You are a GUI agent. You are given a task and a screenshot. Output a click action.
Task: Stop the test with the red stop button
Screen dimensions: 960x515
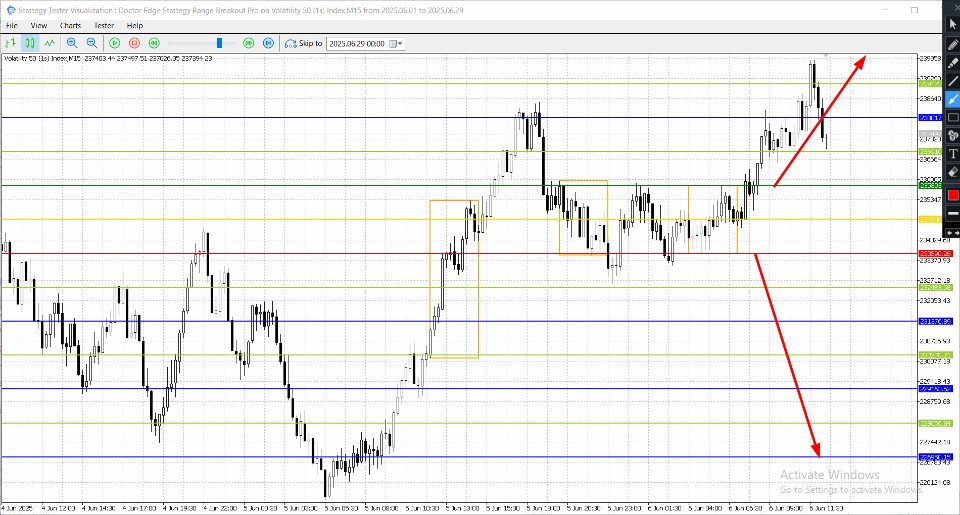coord(135,43)
